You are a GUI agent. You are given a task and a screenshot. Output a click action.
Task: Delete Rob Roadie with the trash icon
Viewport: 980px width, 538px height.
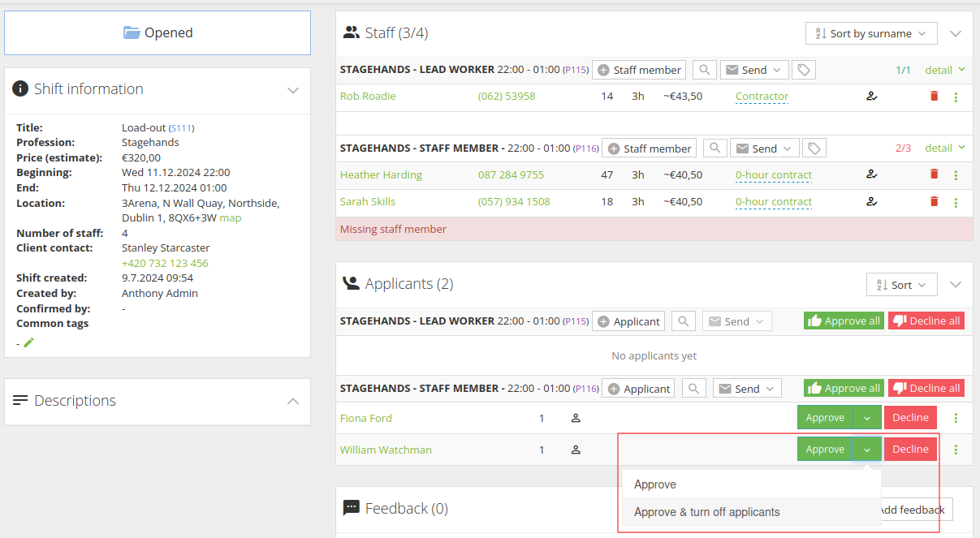(x=934, y=97)
